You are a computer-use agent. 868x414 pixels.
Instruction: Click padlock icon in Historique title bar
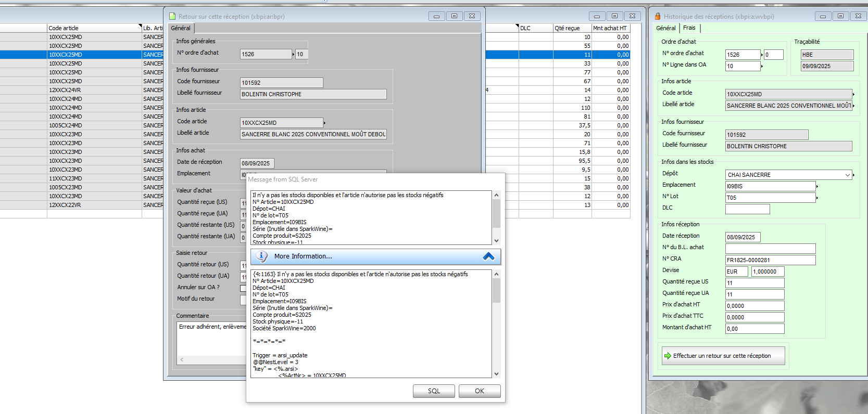pyautogui.click(x=658, y=16)
